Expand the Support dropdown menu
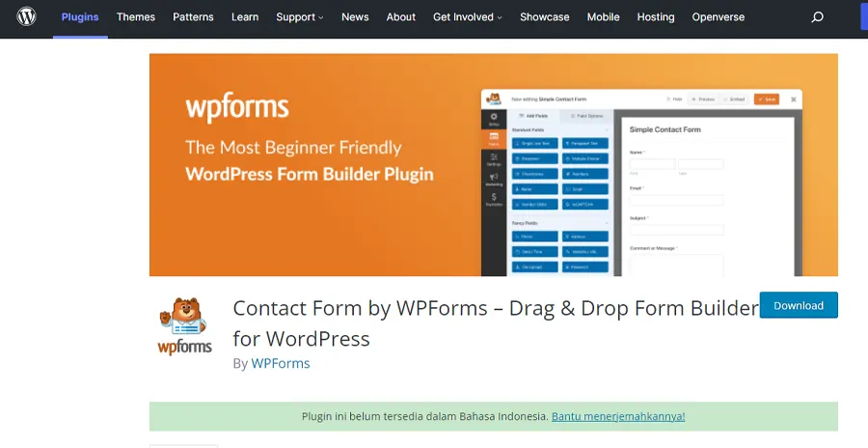The width and height of the screenshot is (868, 448). pyautogui.click(x=300, y=17)
